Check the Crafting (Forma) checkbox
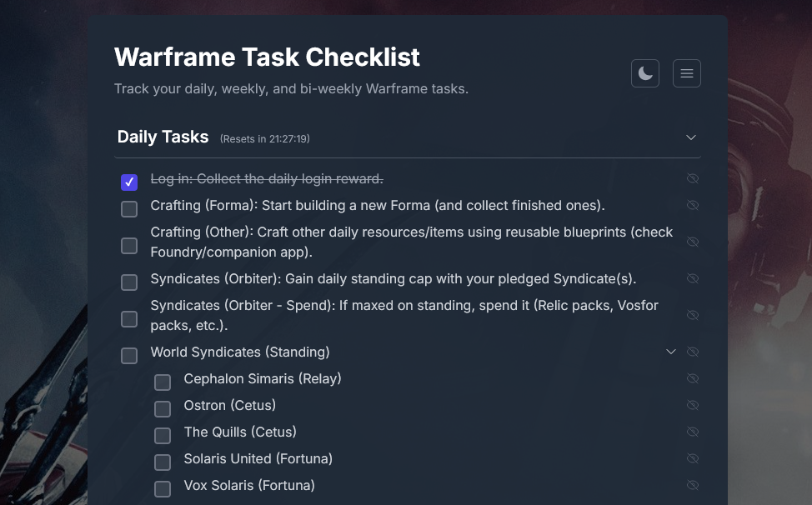This screenshot has height=505, width=812. coord(129,208)
